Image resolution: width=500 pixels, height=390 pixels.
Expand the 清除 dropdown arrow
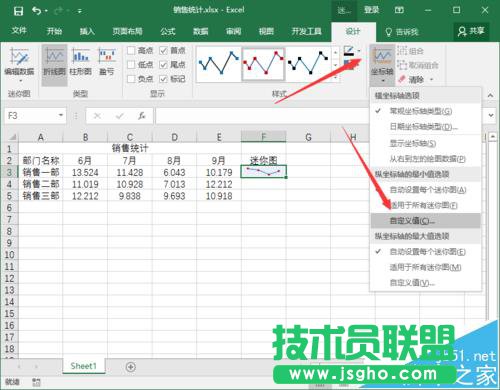pos(432,80)
